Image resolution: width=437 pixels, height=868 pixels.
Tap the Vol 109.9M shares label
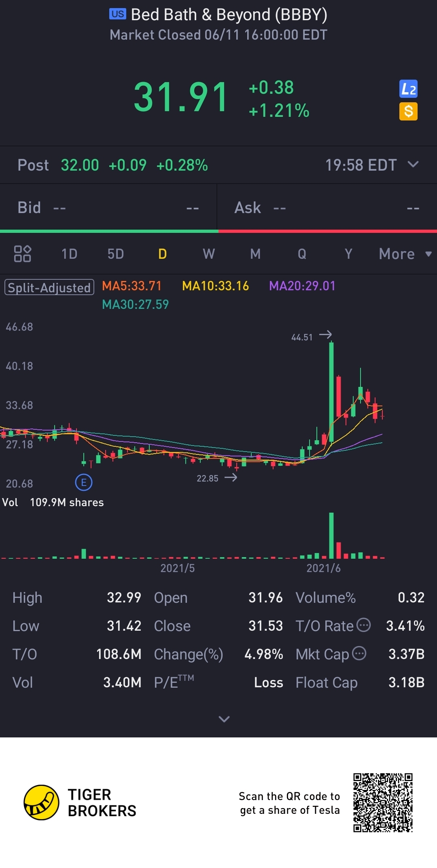pyautogui.click(x=53, y=502)
